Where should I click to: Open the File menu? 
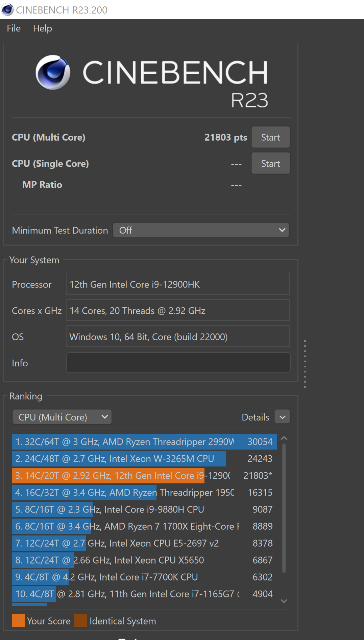(14, 28)
